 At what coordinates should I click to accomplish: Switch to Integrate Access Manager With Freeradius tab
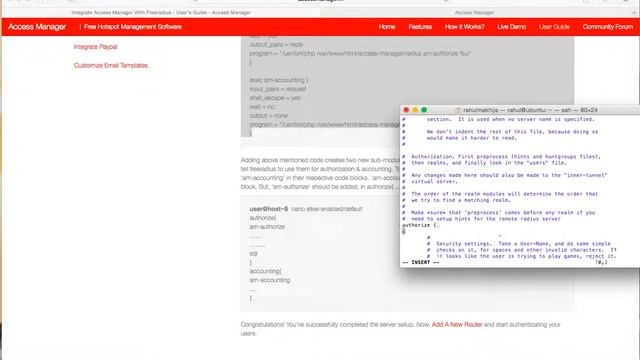pyautogui.click(x=161, y=13)
